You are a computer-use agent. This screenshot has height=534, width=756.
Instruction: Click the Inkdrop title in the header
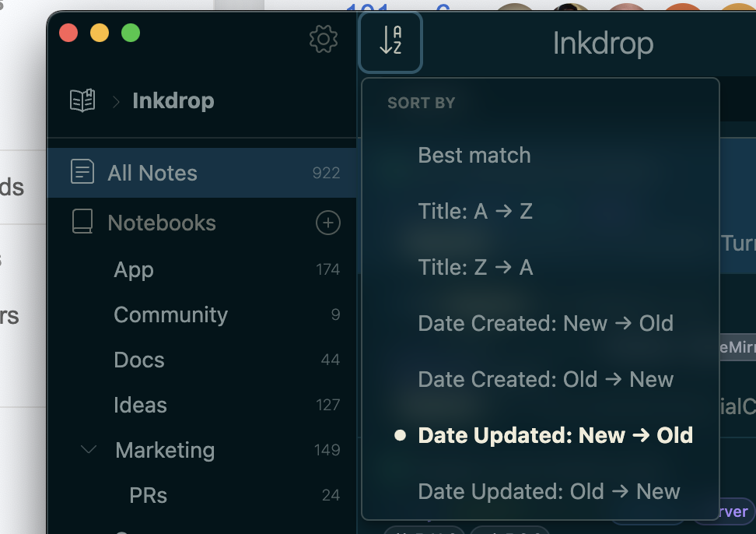[603, 44]
